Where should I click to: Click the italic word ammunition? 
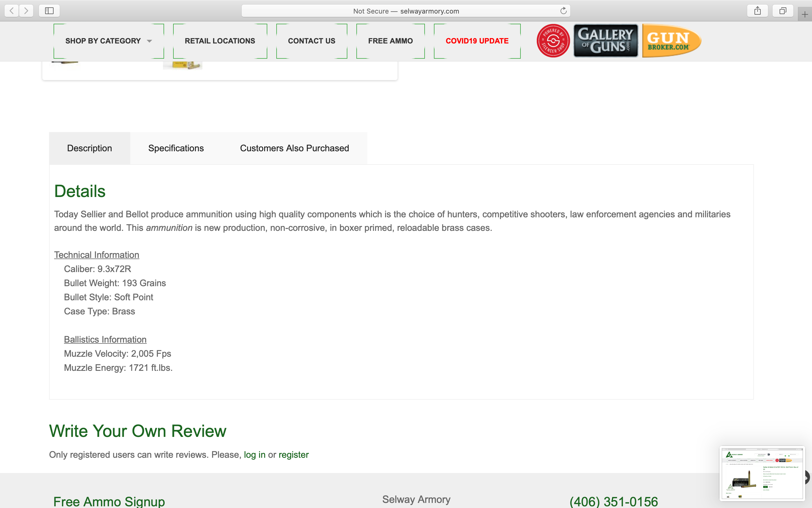point(169,228)
